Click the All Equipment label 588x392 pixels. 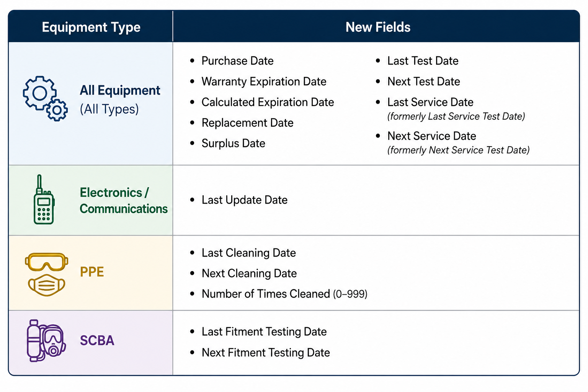click(120, 90)
